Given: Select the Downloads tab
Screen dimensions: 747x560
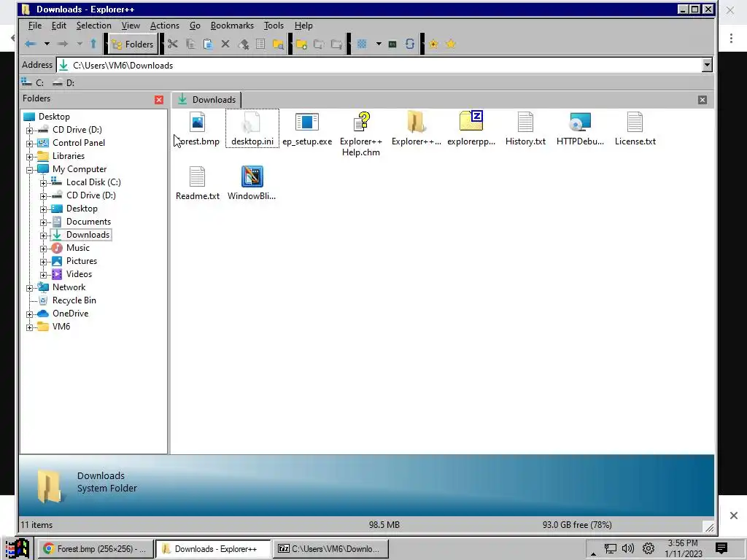Looking at the screenshot, I should point(206,99).
